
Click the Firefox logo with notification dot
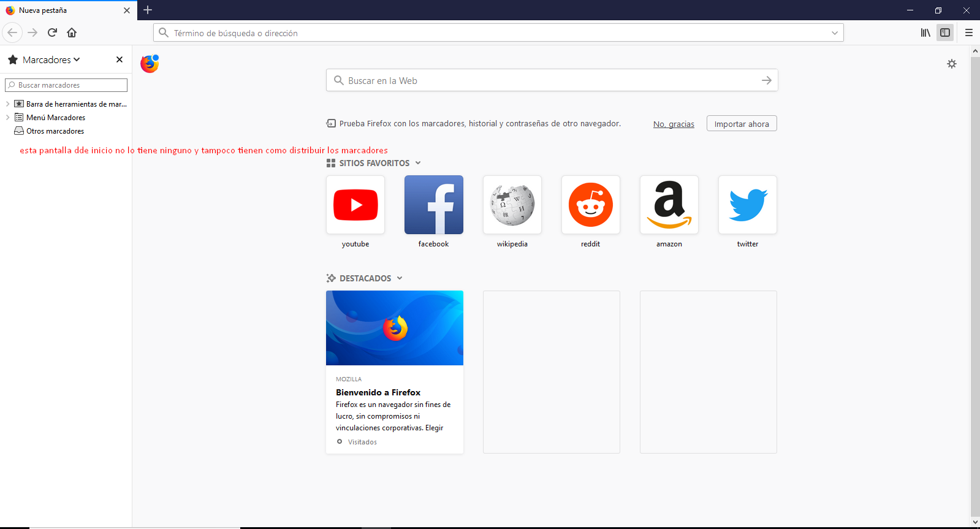coord(150,64)
